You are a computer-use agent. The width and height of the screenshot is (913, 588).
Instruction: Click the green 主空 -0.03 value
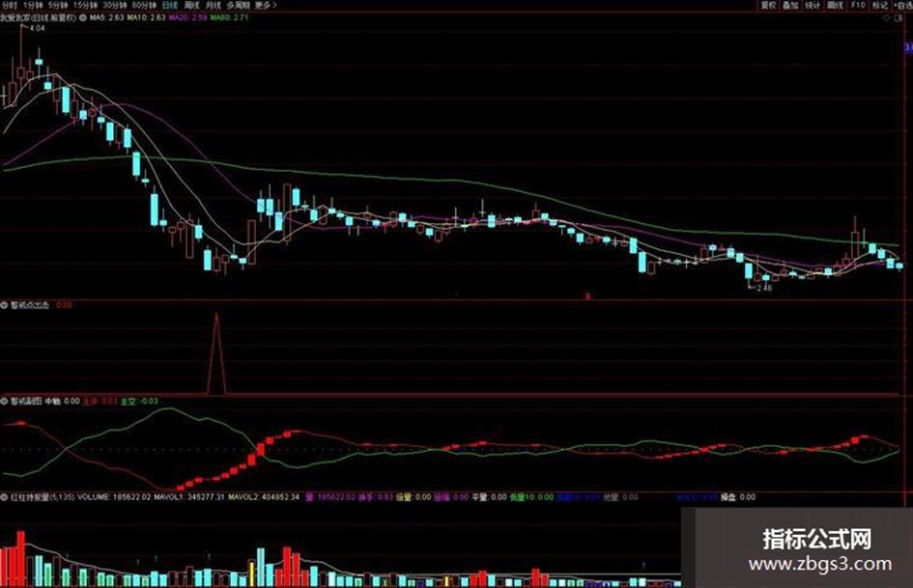139,401
